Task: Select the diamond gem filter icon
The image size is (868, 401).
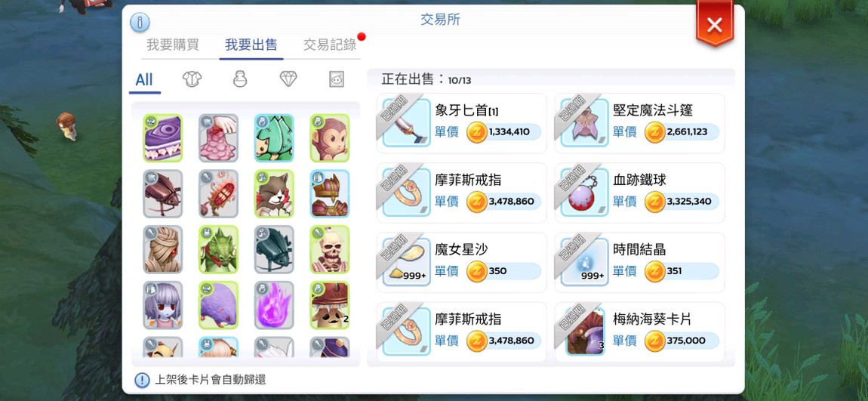Action: coord(288,79)
